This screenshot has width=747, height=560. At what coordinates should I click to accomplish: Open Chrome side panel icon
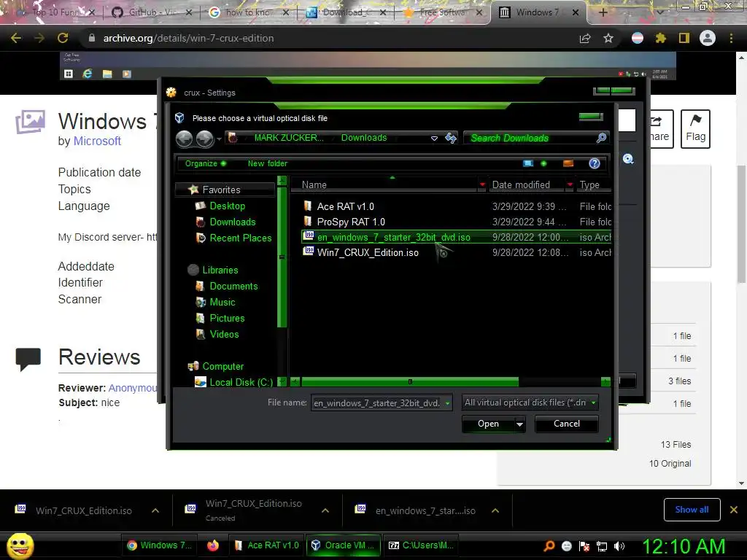(684, 38)
